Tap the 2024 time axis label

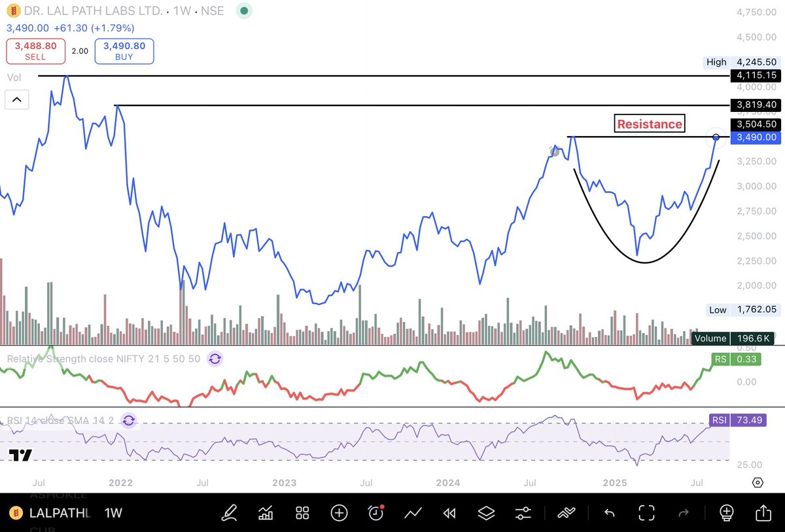click(448, 483)
